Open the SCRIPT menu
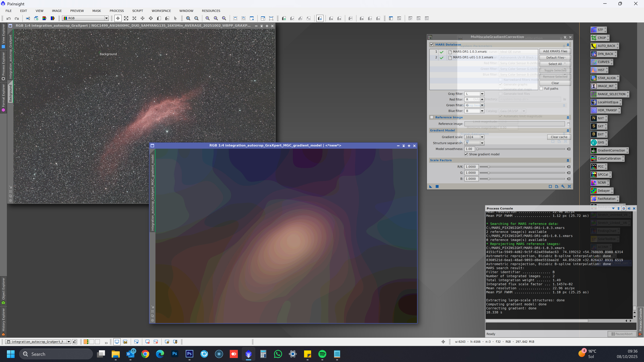 138,11
